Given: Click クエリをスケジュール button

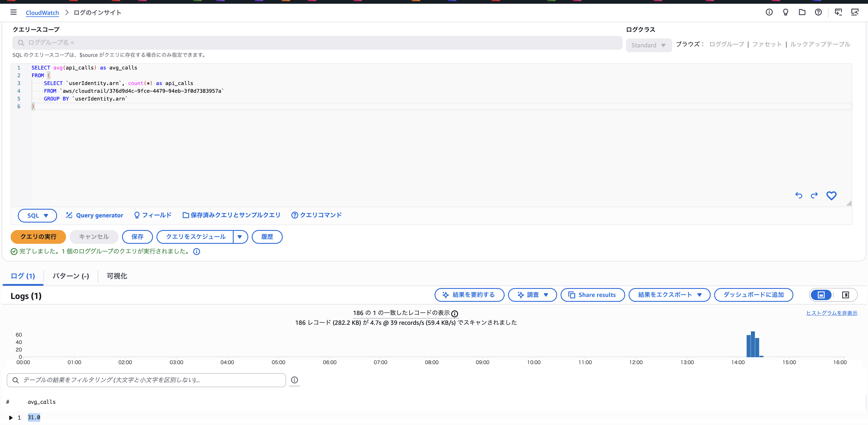Looking at the screenshot, I should 195,237.
